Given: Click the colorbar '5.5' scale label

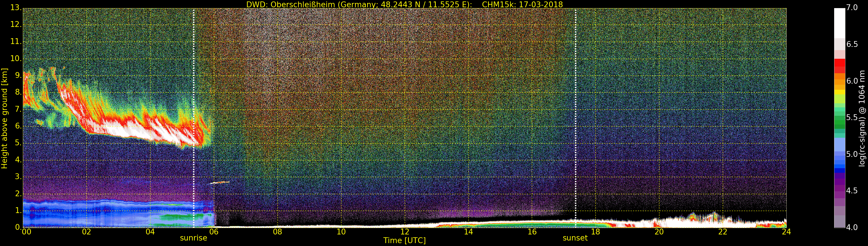Looking at the screenshot, I should pos(852,118).
